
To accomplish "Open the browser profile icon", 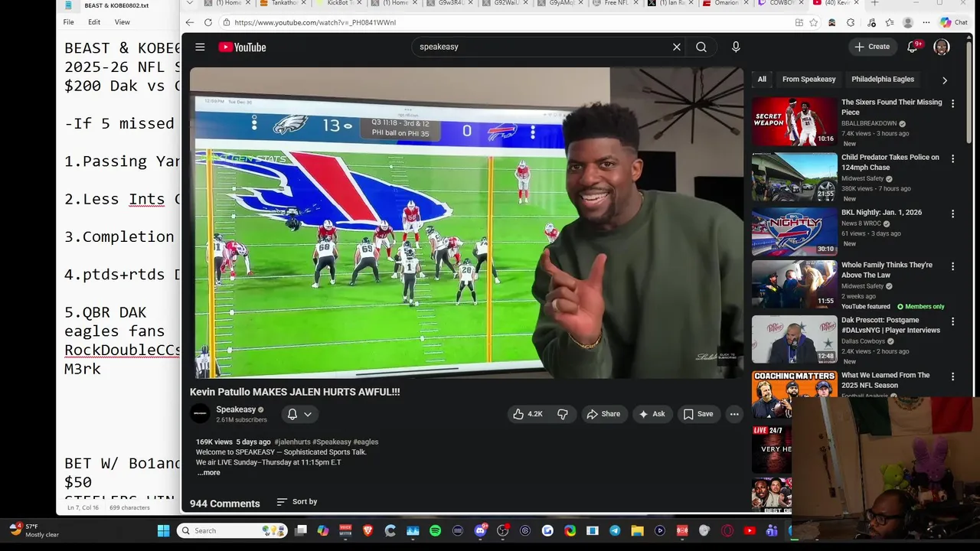I will coord(908,23).
